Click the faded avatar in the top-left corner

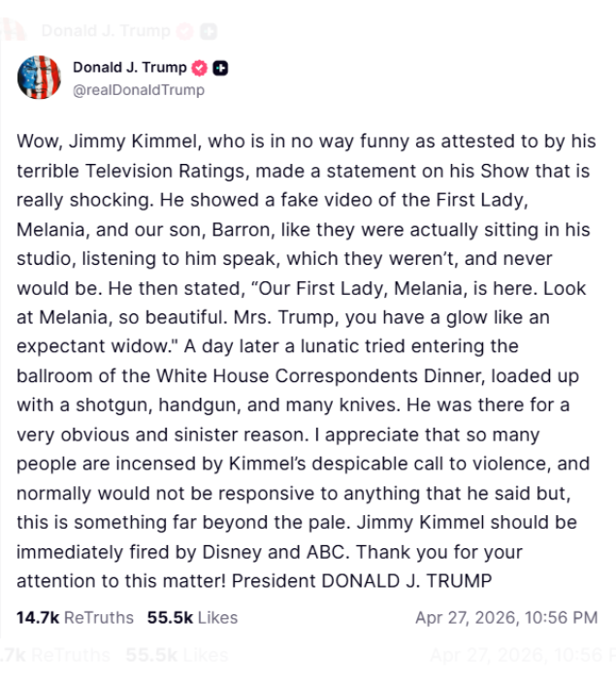click(x=12, y=31)
